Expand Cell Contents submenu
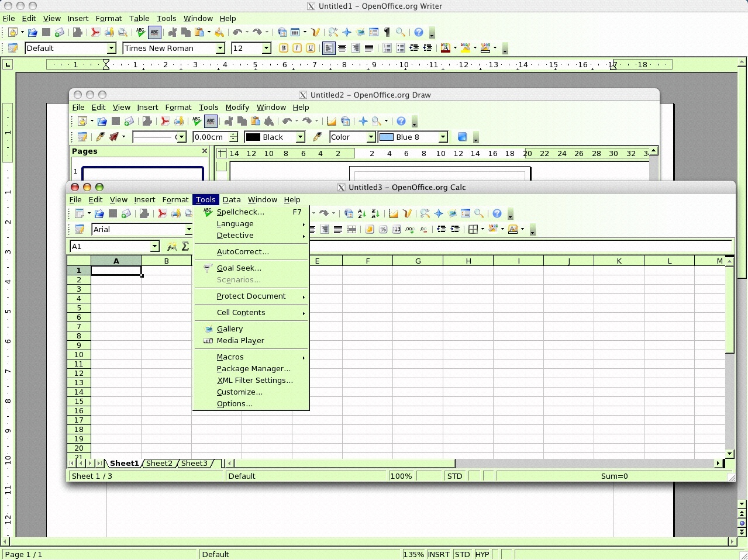 (x=251, y=313)
